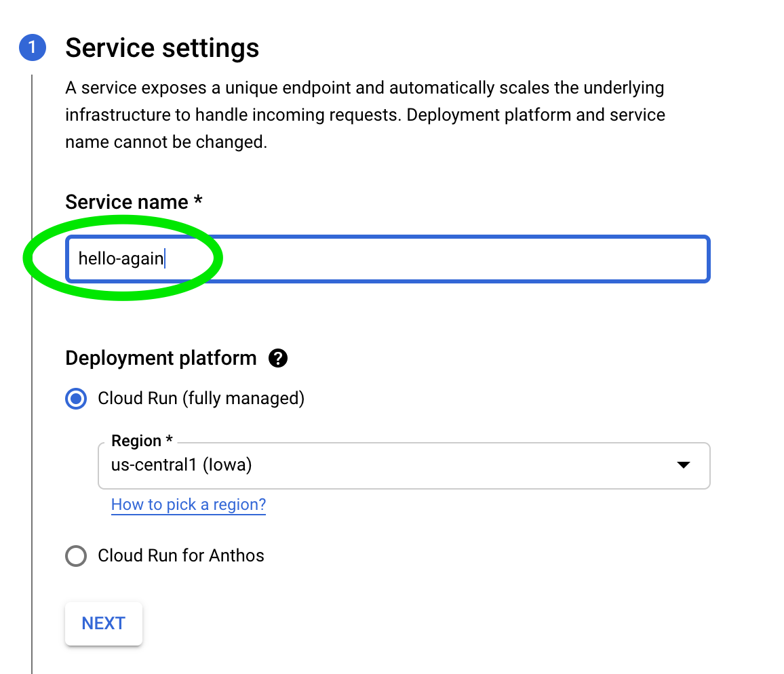This screenshot has height=674, width=784.
Task: Click the Deployment platform help icon
Action: [x=278, y=358]
